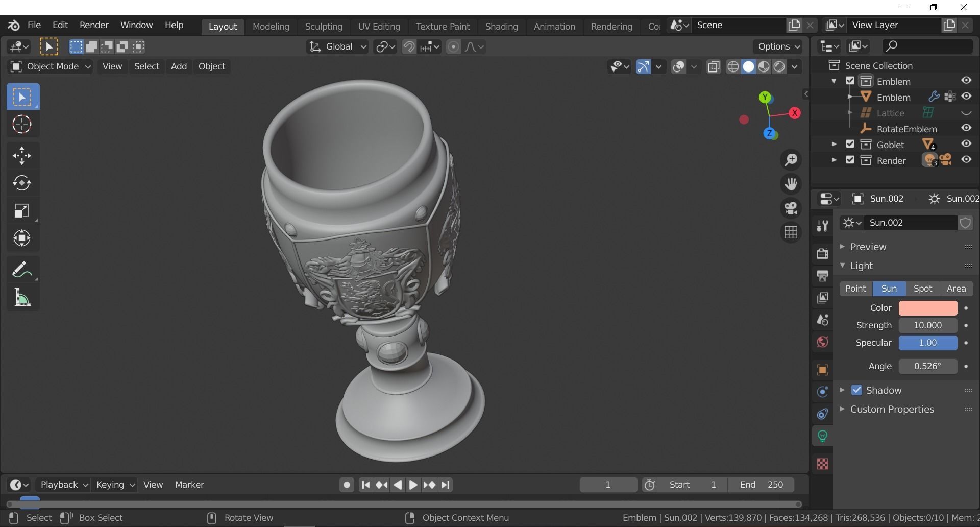
Task: Toggle snapping magnet icon
Action: click(409, 47)
